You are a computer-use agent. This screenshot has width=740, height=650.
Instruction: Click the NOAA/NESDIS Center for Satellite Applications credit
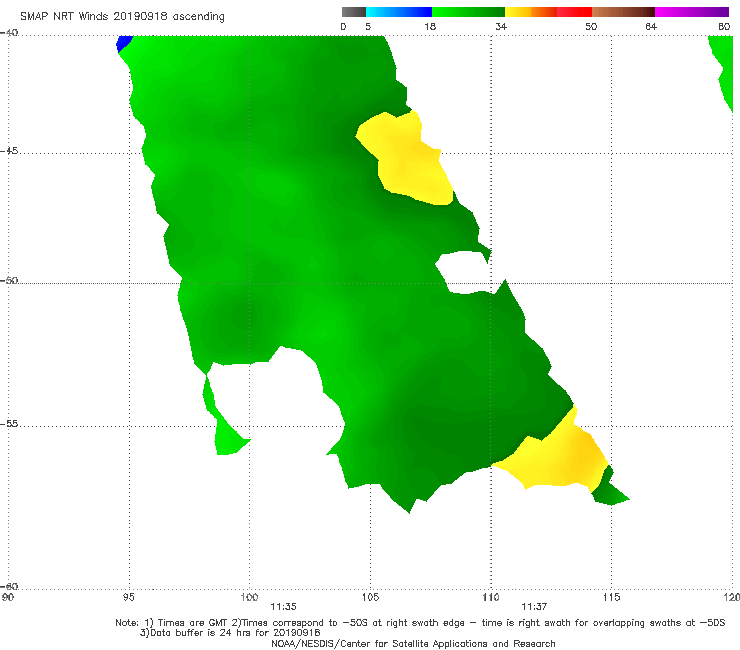coord(413,644)
